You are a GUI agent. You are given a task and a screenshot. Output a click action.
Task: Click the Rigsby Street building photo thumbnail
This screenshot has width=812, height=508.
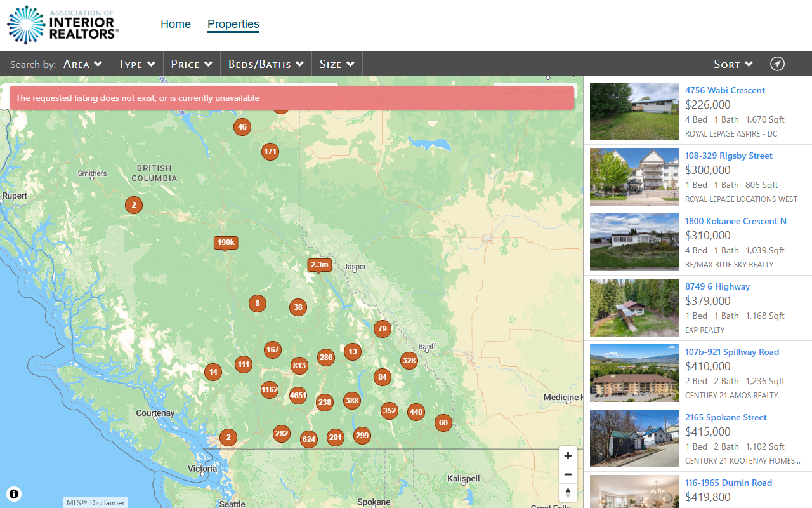(634, 177)
